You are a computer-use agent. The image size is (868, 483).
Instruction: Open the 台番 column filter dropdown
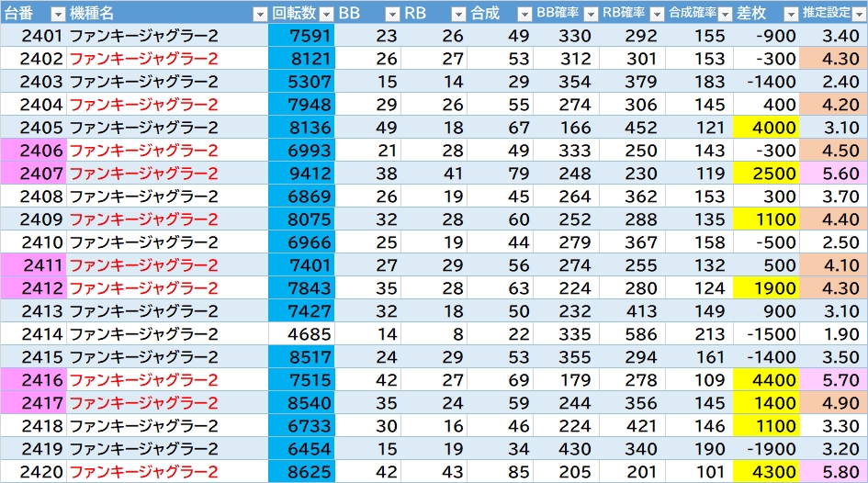point(58,15)
